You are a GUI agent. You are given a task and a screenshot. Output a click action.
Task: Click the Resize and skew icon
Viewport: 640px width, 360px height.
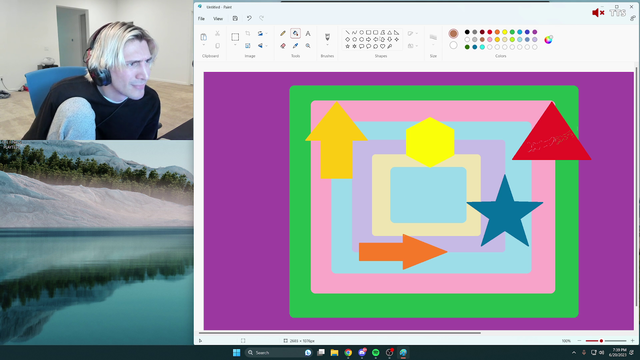tap(248, 46)
